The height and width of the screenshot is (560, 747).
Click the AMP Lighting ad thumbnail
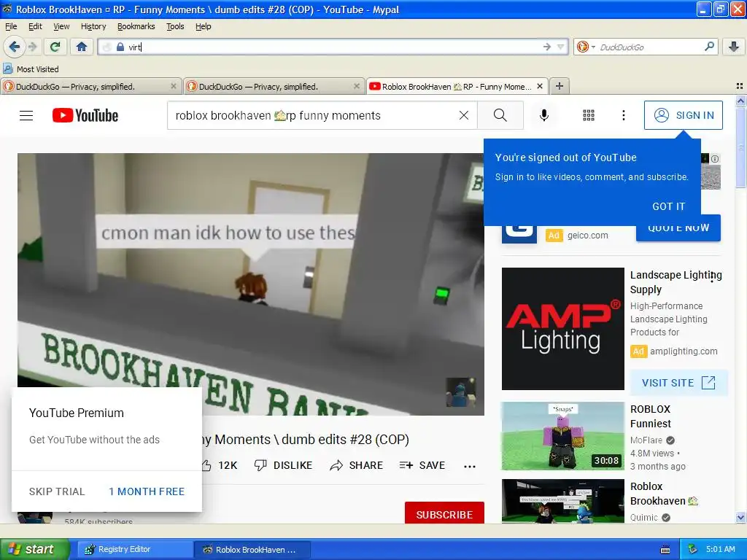pyautogui.click(x=562, y=329)
